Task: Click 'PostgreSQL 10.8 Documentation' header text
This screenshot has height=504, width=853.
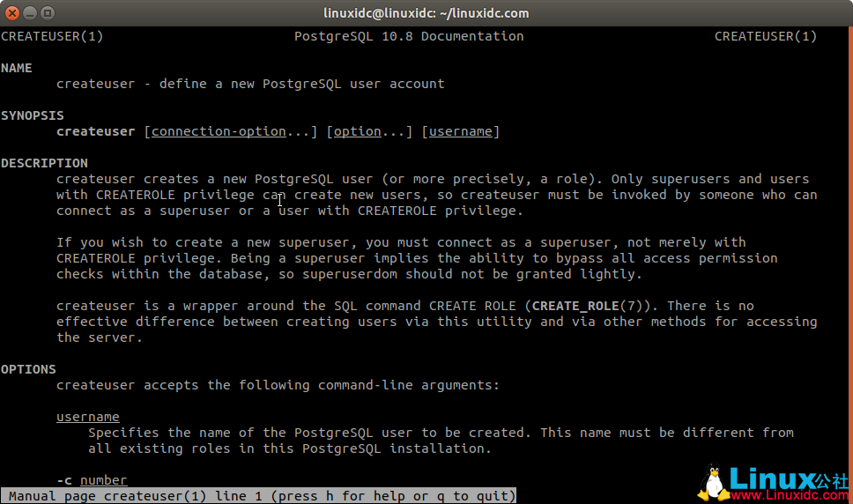Action: (409, 36)
